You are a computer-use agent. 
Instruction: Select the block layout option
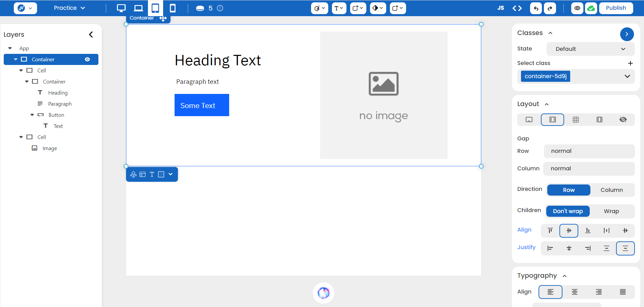point(529,120)
